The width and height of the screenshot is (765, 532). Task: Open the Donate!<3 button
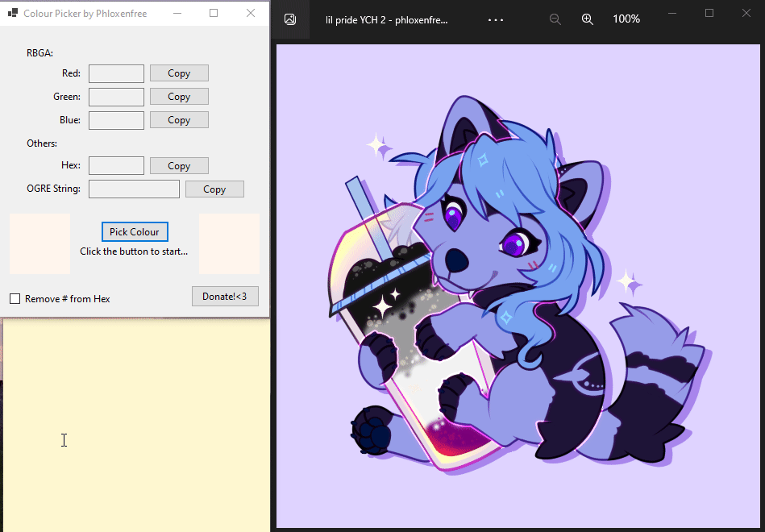point(225,296)
